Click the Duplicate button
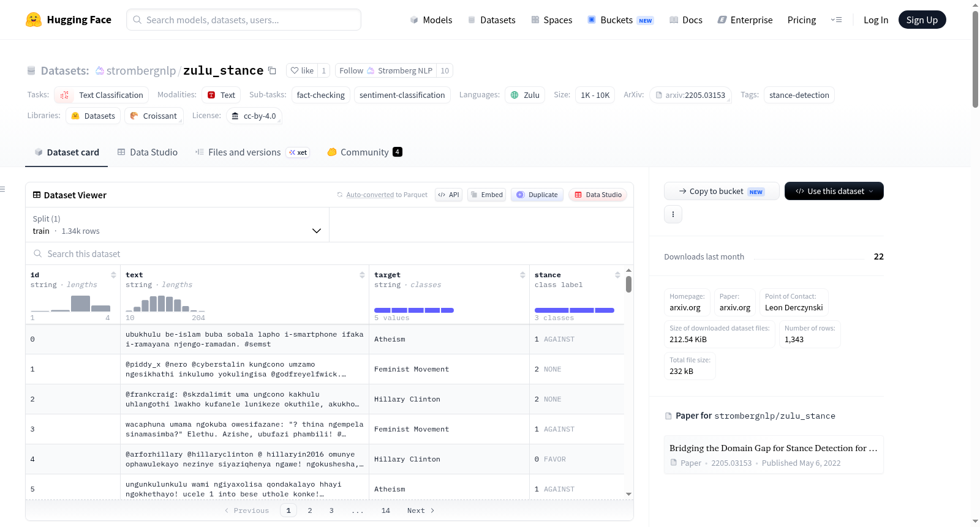The width and height of the screenshot is (980, 527). [537, 195]
